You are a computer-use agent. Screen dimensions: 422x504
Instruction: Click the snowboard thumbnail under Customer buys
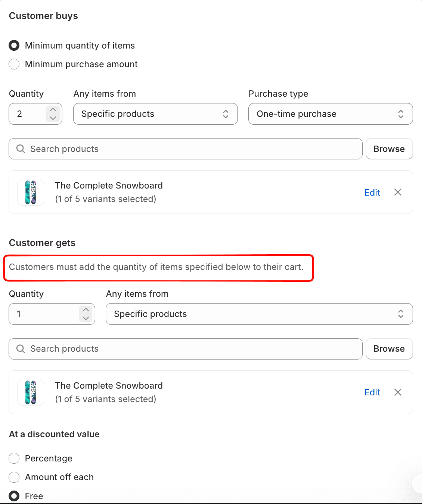point(31,192)
